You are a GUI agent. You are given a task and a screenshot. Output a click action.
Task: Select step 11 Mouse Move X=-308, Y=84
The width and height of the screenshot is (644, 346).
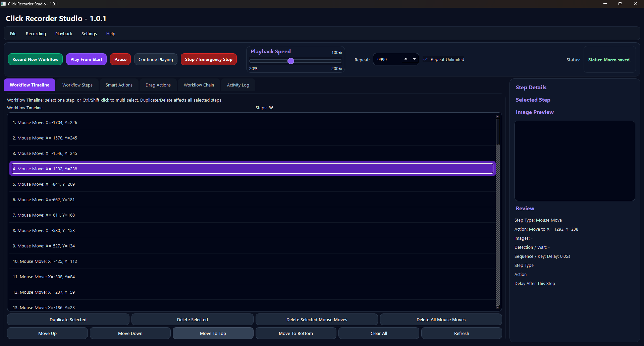pos(252,277)
